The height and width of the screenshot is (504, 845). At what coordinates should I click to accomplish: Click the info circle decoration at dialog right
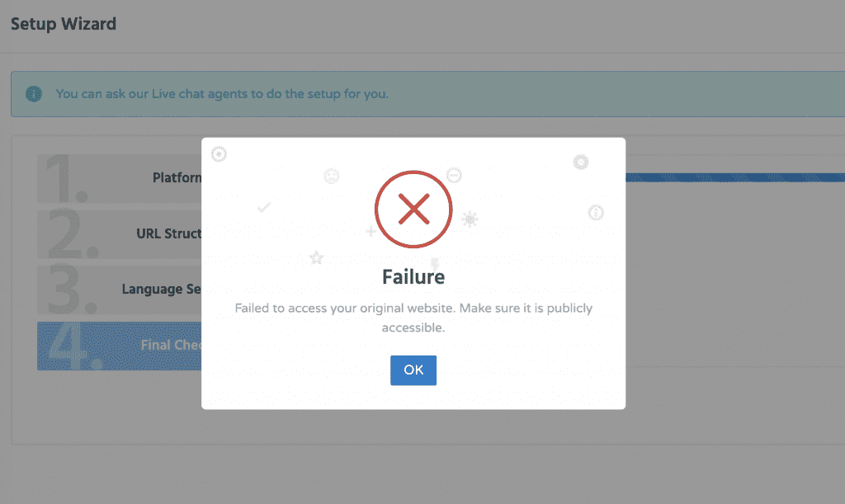596,212
